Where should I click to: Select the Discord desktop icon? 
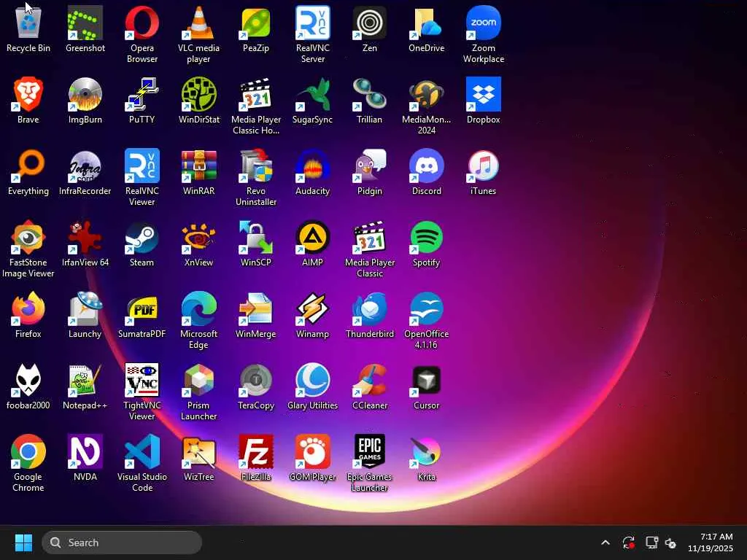426,167
